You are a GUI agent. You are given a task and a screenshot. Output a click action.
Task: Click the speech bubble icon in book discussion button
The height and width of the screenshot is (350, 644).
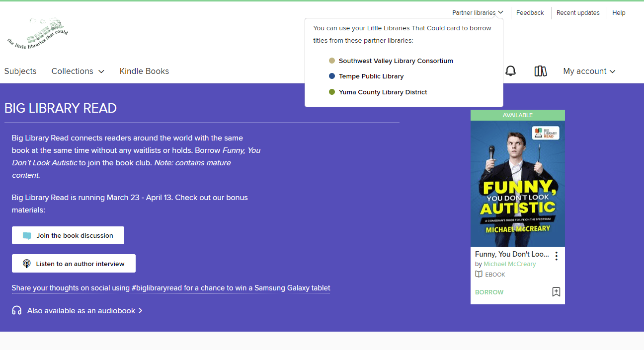[27, 236]
